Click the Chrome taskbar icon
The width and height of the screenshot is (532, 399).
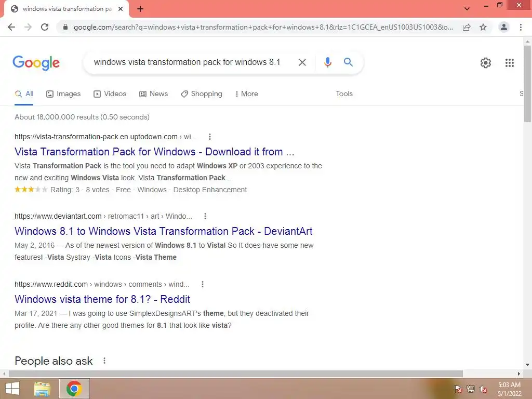tap(74, 389)
